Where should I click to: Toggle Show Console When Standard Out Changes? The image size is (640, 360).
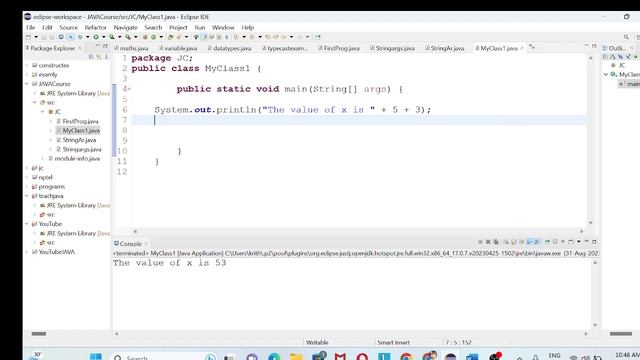529,242
